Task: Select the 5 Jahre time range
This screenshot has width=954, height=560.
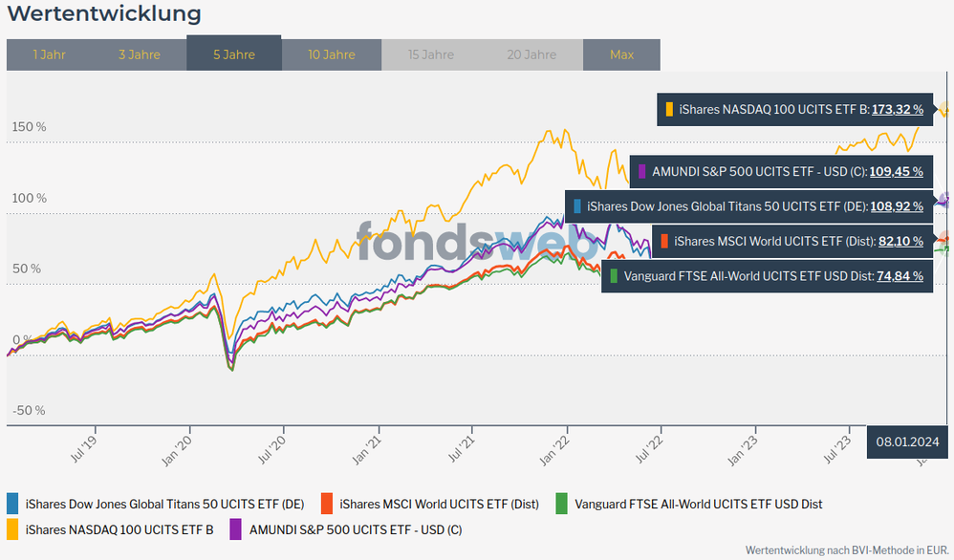Action: (x=234, y=54)
